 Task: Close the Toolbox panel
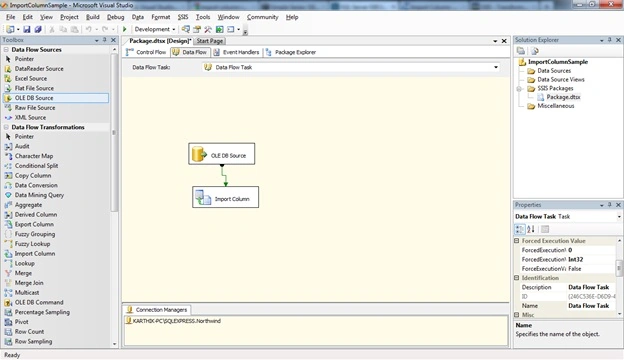113,40
